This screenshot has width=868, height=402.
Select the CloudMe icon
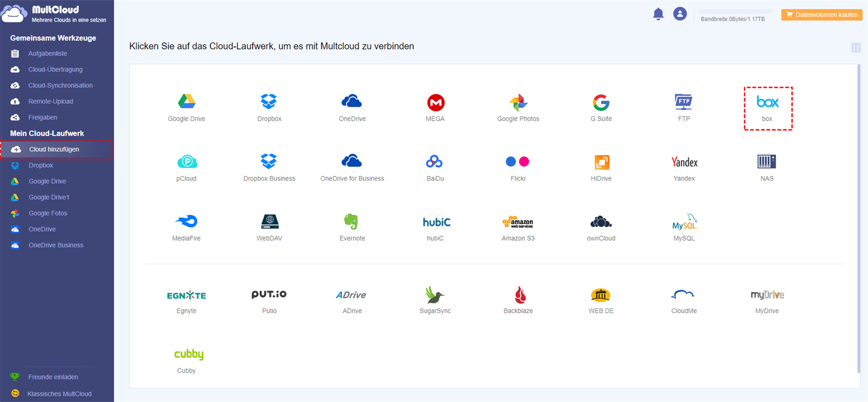683,294
